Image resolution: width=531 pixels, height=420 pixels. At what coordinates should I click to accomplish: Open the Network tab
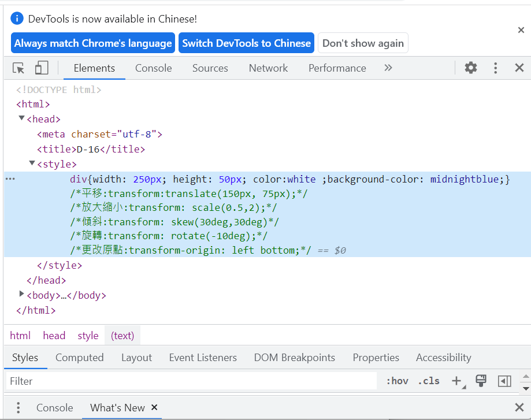pos(268,68)
